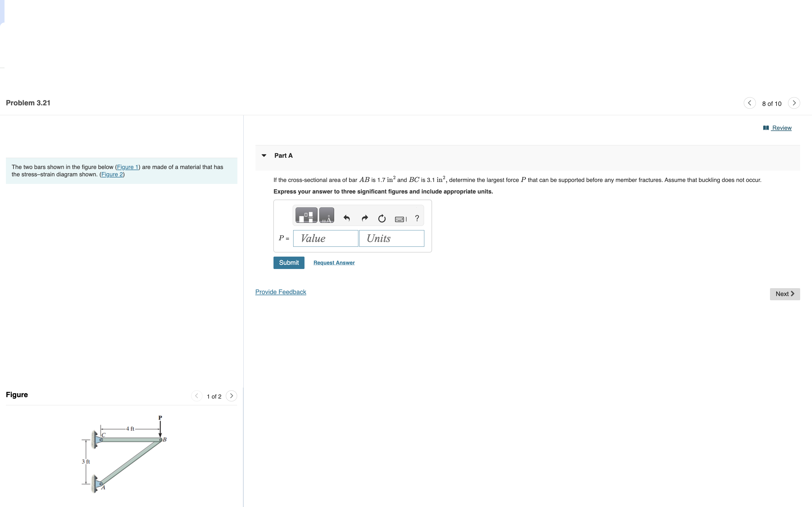Image resolution: width=812 pixels, height=507 pixels.
Task: Click the Undo icon in the answer toolbar
Action: [x=347, y=218]
